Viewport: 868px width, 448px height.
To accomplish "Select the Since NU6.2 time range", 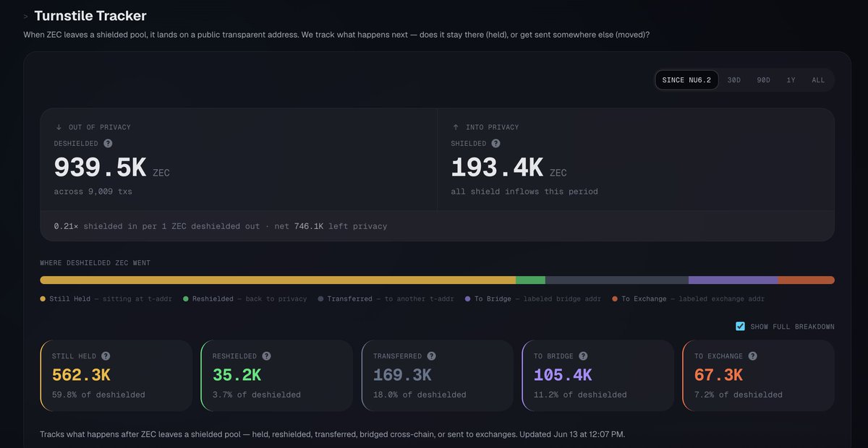I will click(686, 80).
